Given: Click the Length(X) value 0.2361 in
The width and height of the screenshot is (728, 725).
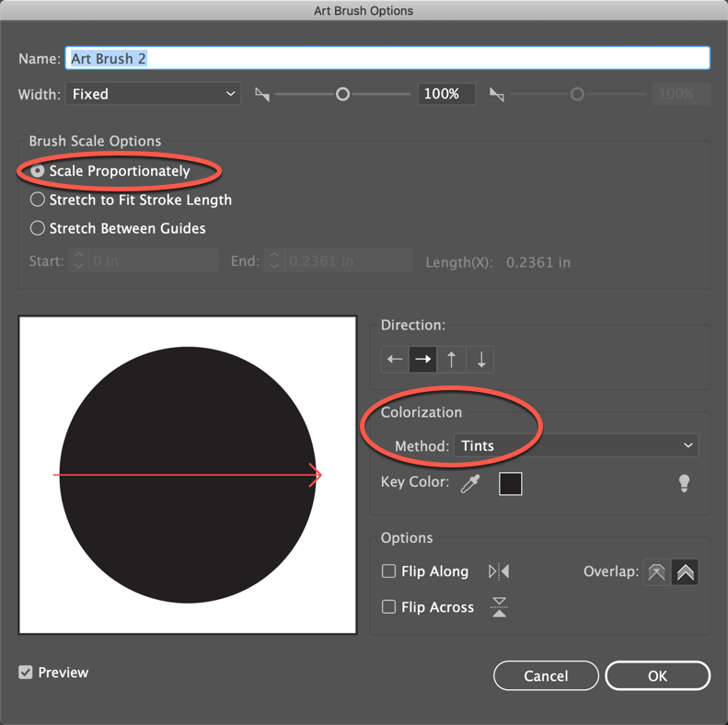Looking at the screenshot, I should [x=538, y=263].
